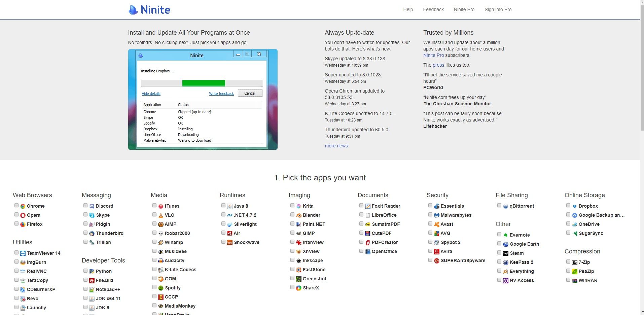This screenshot has width=644, height=315.
Task: Click the 7-Zip icon
Action: [x=575, y=262]
